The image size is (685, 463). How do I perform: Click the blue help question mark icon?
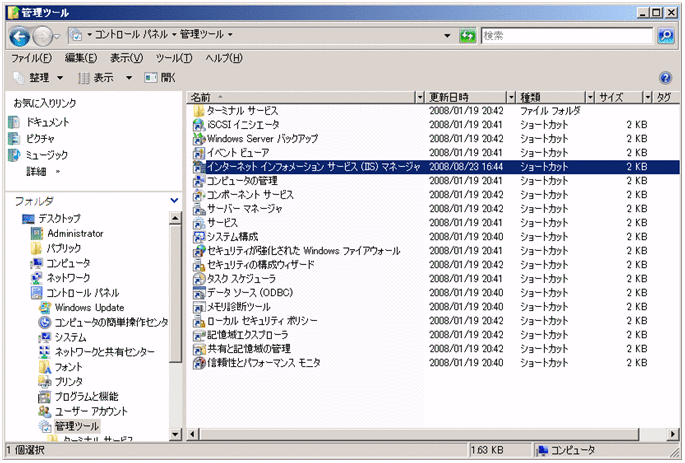coord(665,77)
